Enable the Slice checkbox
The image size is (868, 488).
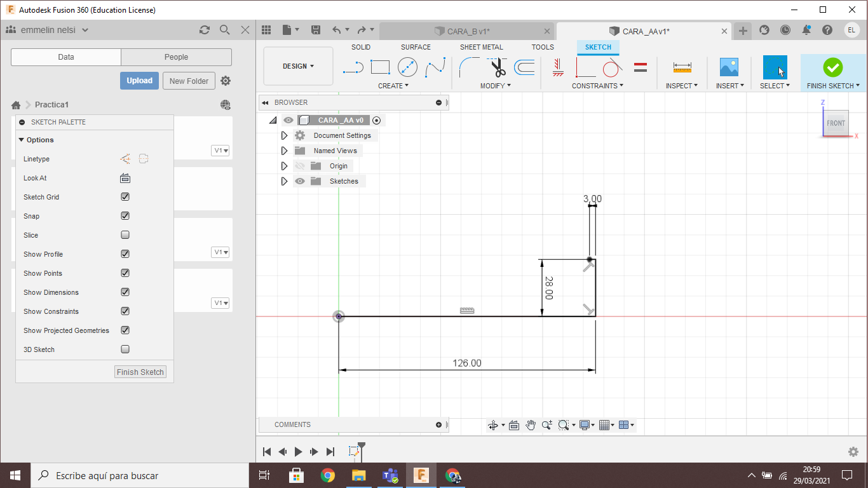[x=125, y=235]
